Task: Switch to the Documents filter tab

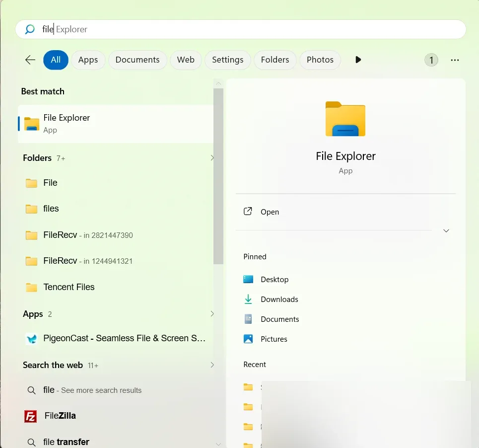Action: tap(137, 60)
